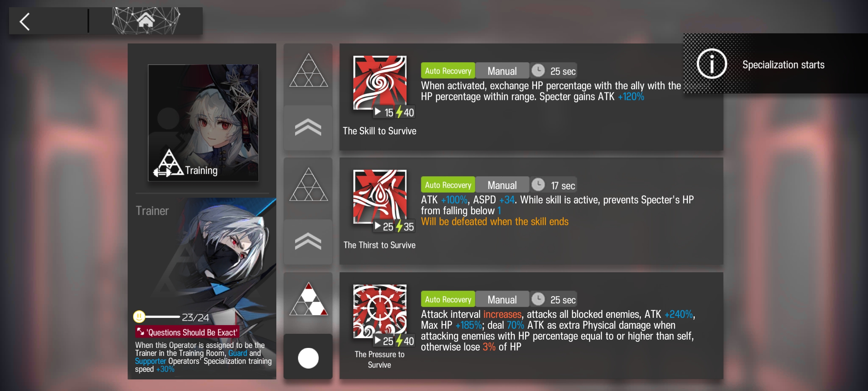The height and width of the screenshot is (391, 868).
Task: Click Auto Recovery tag on first skill
Action: click(x=448, y=71)
